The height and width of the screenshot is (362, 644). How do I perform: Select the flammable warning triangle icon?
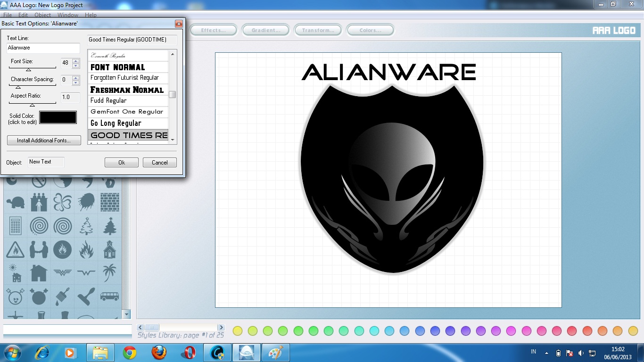16,249
